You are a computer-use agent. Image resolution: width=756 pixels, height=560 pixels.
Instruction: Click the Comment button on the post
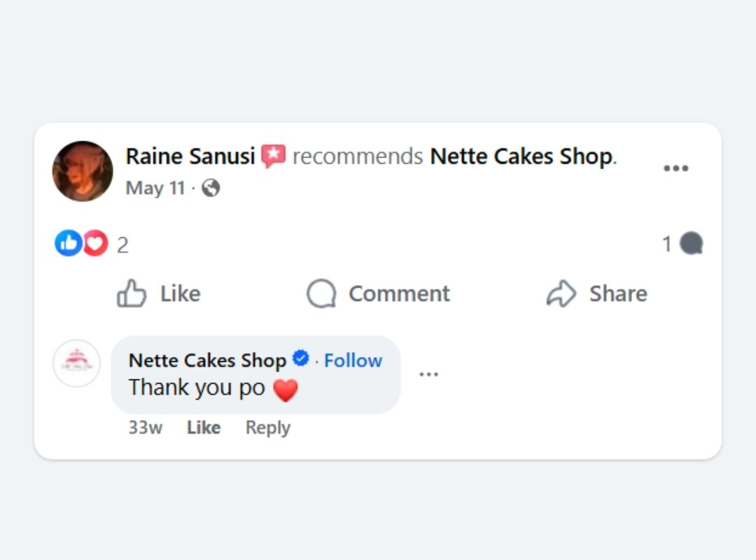(x=379, y=294)
